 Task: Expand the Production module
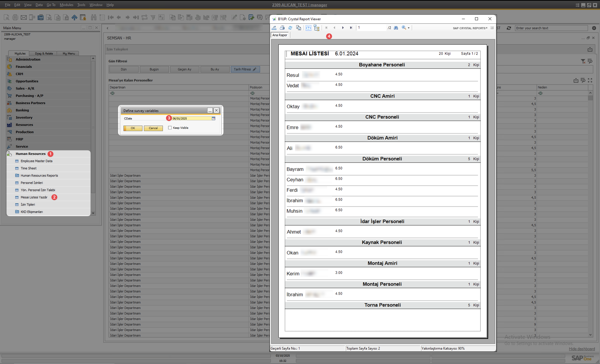click(25, 132)
